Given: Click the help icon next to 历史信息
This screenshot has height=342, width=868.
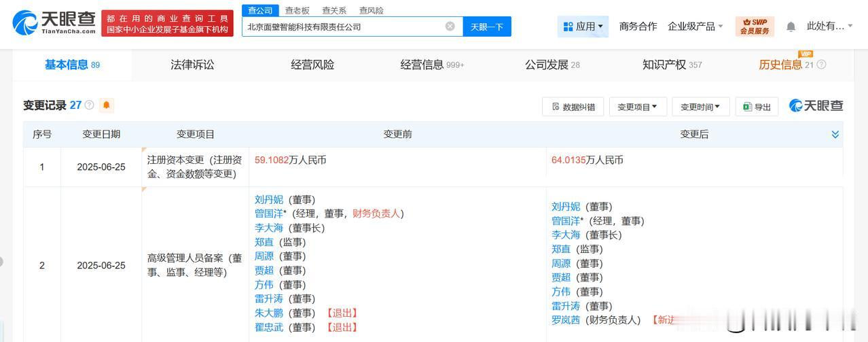Looking at the screenshot, I should [x=821, y=65].
